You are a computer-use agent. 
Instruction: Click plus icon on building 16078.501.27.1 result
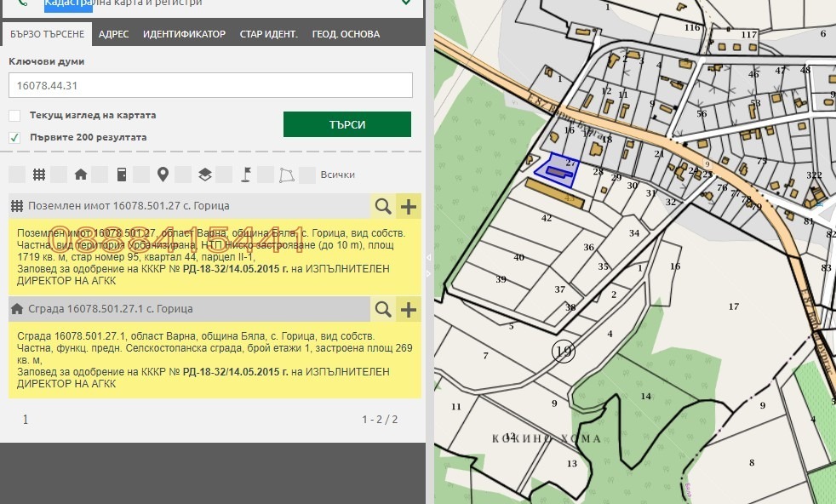pos(409,309)
